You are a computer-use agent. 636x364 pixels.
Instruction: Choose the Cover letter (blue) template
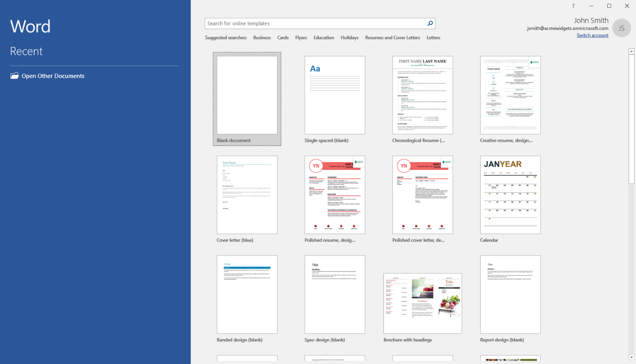(247, 199)
